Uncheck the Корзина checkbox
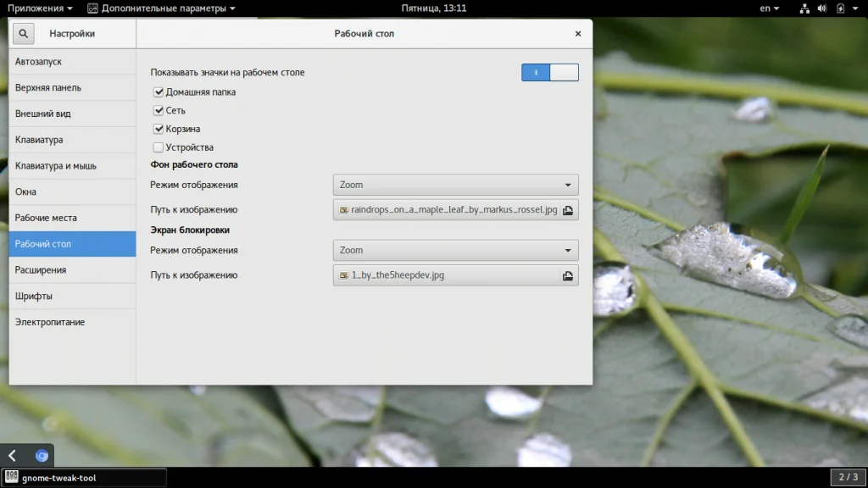This screenshot has height=488, width=868. 159,129
